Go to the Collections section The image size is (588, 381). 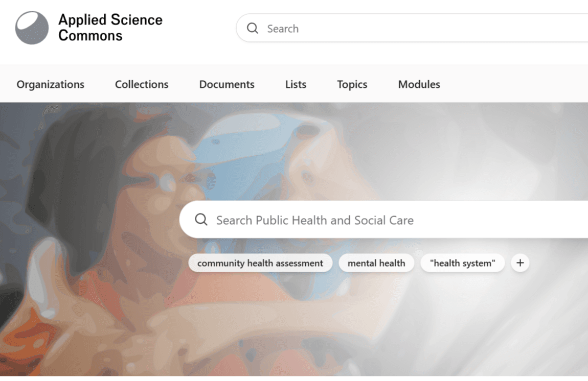(x=142, y=84)
